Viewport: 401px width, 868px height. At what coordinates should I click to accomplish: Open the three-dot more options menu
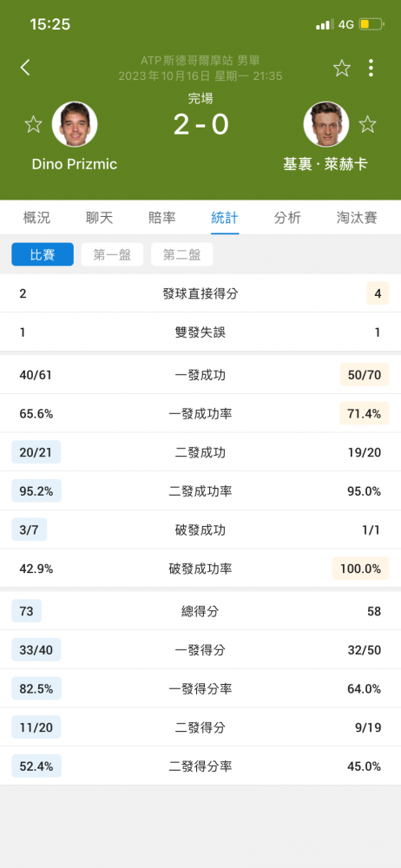coord(371,68)
